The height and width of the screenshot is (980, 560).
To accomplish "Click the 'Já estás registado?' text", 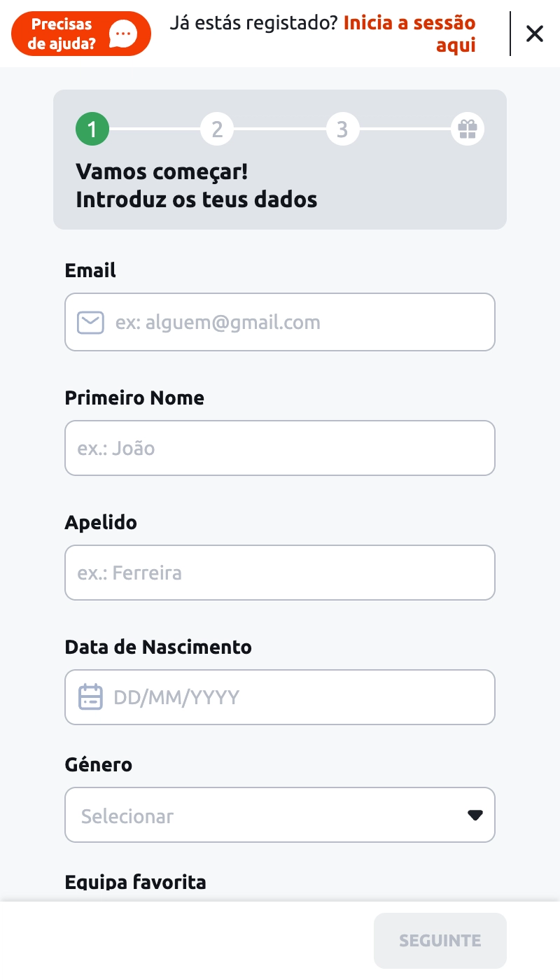I will [x=254, y=23].
